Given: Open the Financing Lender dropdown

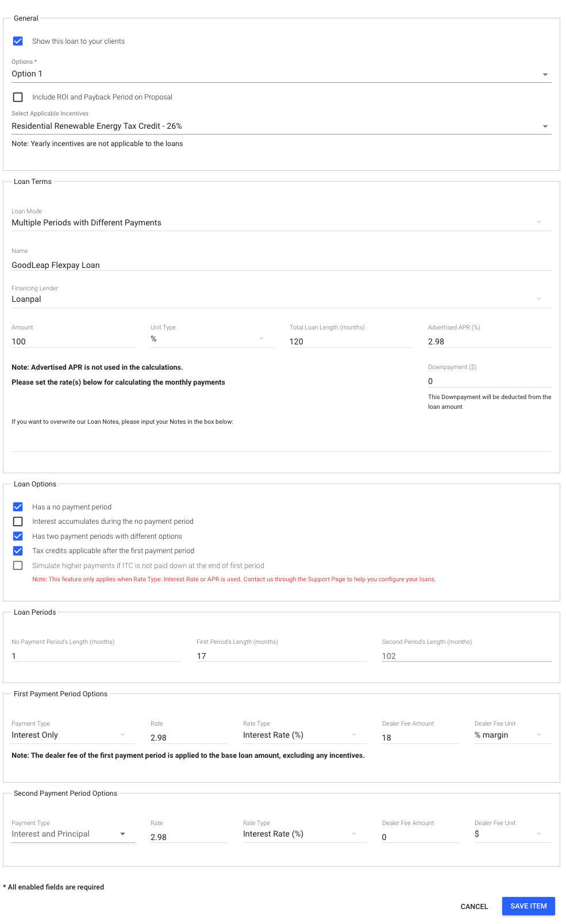Looking at the screenshot, I should point(539,298).
